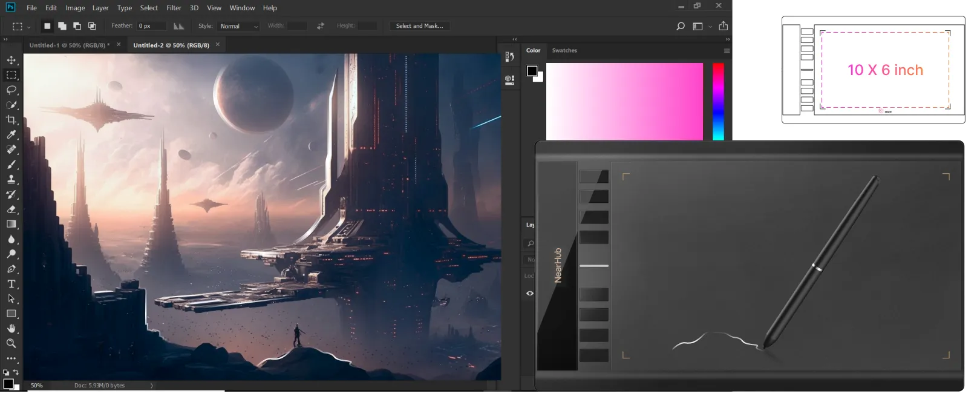Select the Blur tool
This screenshot has height=405, width=980.
[x=11, y=239]
